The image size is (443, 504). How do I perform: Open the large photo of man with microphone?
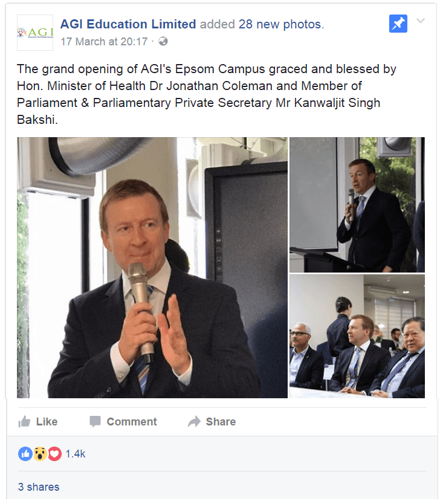tap(152, 268)
